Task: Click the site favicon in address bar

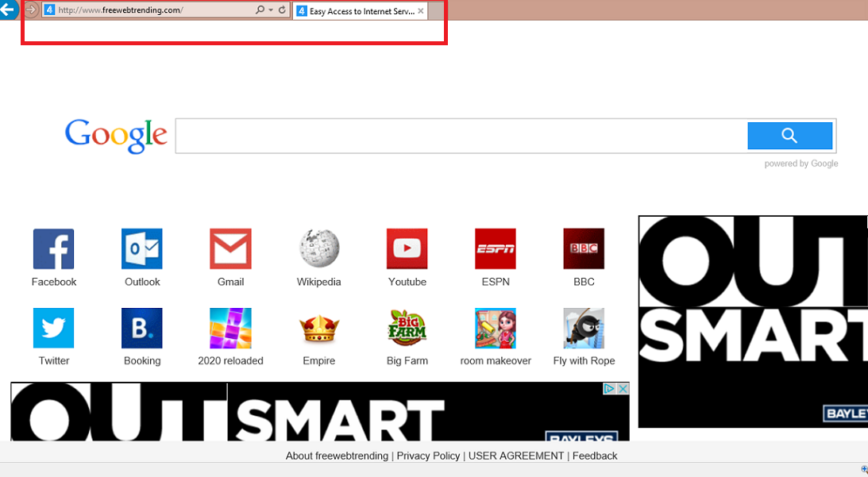Action: coord(49,10)
